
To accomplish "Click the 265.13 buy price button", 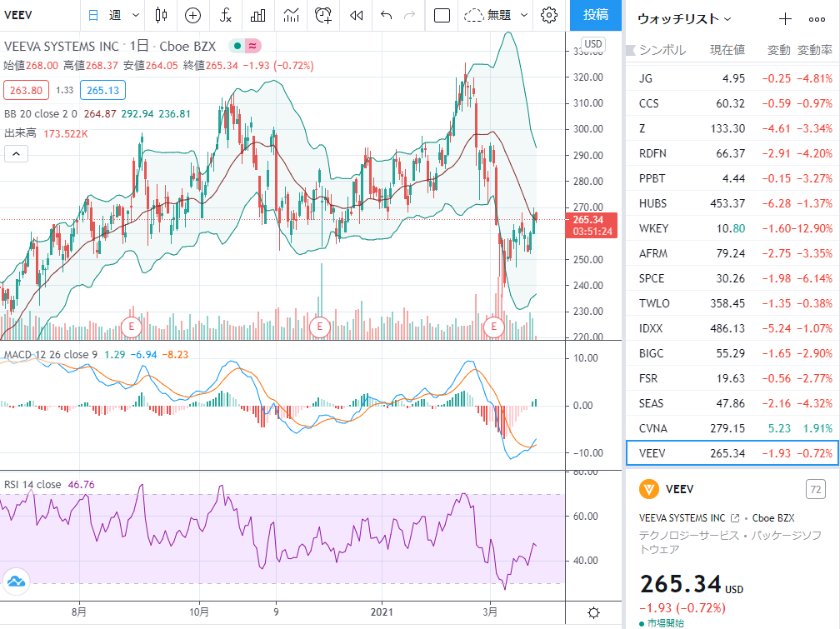I will [x=102, y=90].
